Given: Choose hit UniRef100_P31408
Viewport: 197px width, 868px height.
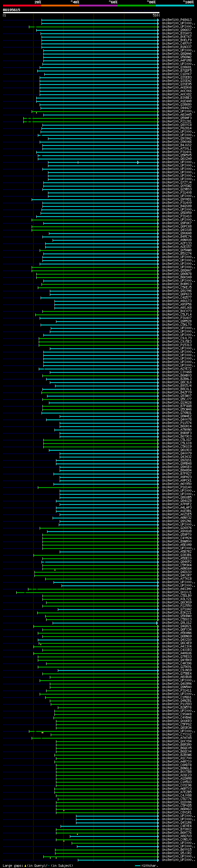Looking at the screenshot, I should (x=176, y=193).
